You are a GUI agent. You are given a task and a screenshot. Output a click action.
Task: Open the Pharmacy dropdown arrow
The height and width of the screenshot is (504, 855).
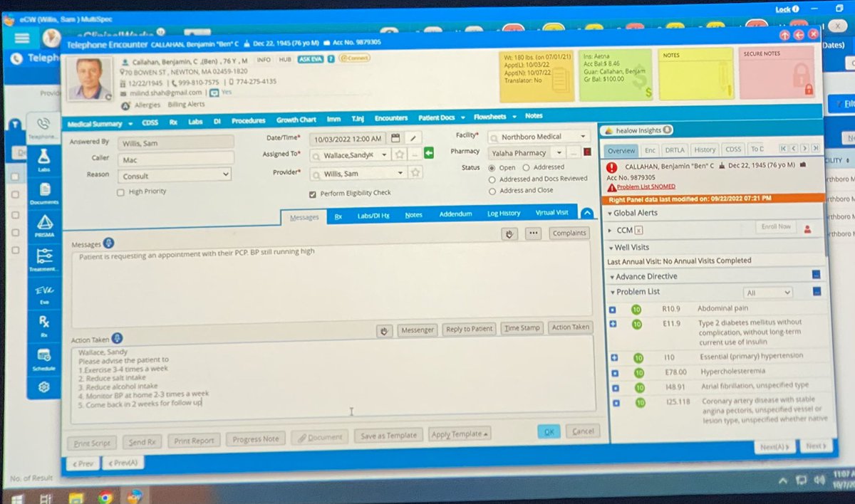click(559, 152)
